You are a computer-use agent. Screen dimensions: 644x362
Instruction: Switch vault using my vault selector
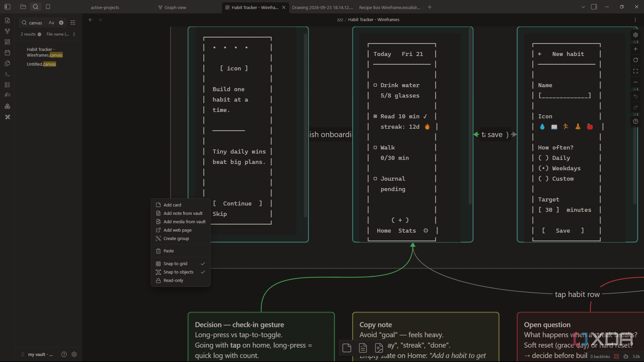pyautogui.click(x=37, y=354)
